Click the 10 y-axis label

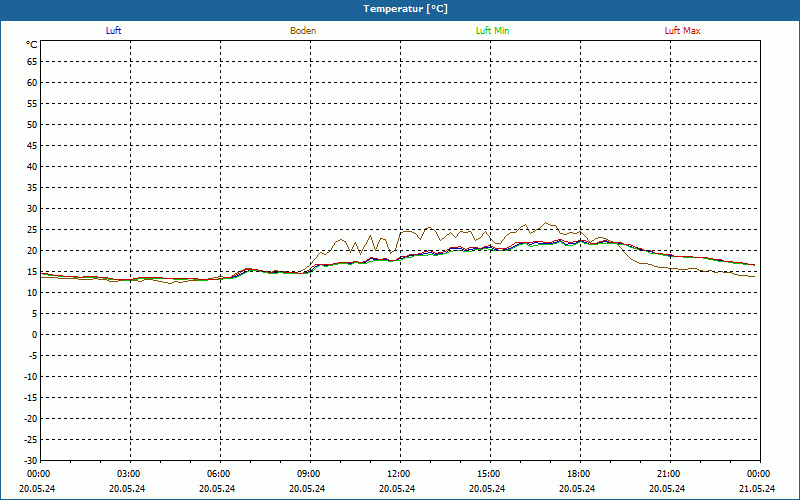click(32, 292)
